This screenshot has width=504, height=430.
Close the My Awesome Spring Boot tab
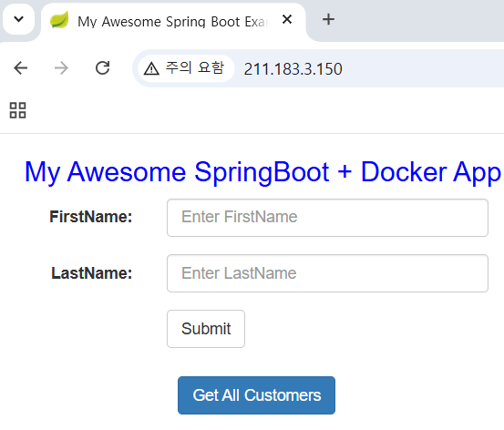coord(287,20)
